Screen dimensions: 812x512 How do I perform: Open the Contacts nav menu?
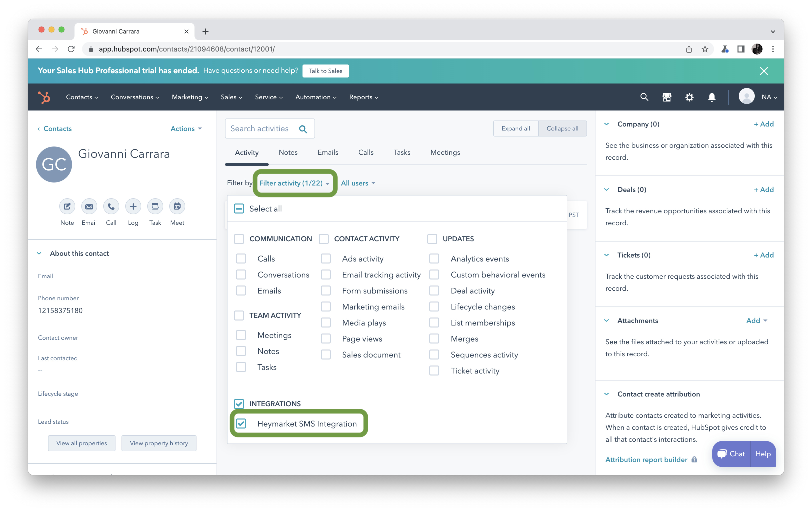tap(82, 97)
